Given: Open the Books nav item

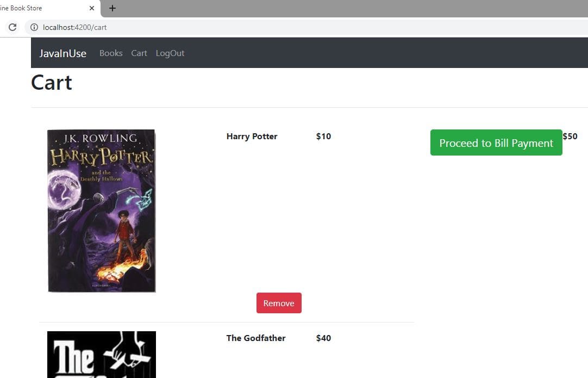Looking at the screenshot, I should [111, 53].
